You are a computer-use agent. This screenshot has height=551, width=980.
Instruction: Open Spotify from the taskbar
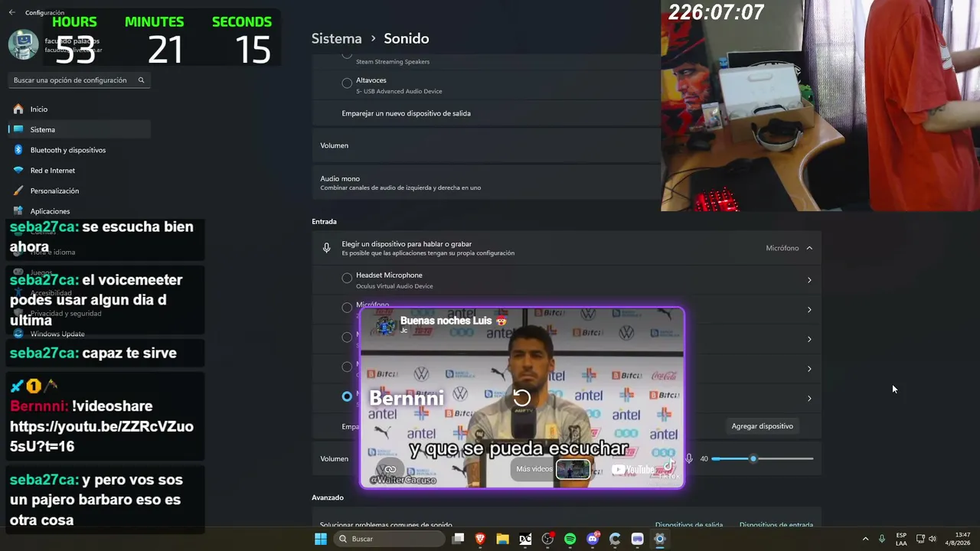click(570, 539)
